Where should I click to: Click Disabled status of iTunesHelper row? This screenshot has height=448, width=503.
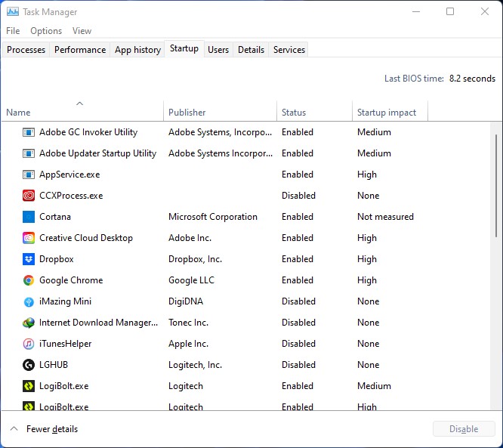pos(298,344)
